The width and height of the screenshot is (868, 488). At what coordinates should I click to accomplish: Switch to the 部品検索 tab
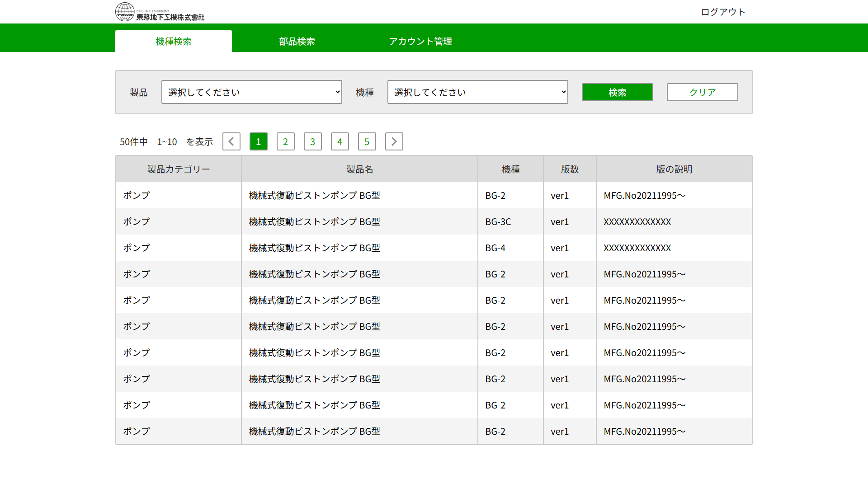pos(297,41)
